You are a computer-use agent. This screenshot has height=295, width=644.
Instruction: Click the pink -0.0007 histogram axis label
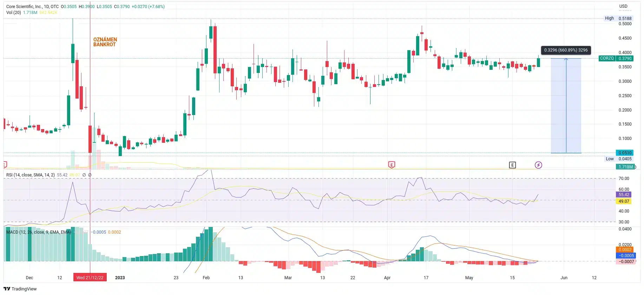coord(626,261)
